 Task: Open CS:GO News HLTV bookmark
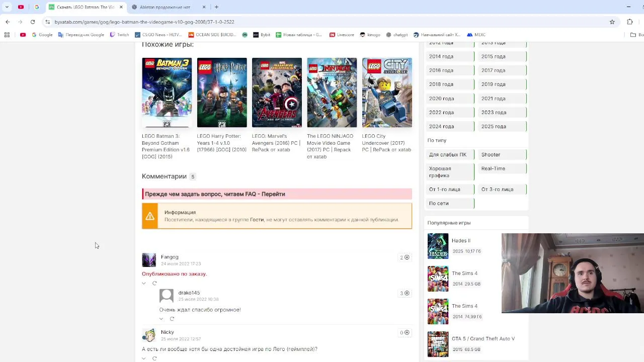(x=158, y=35)
